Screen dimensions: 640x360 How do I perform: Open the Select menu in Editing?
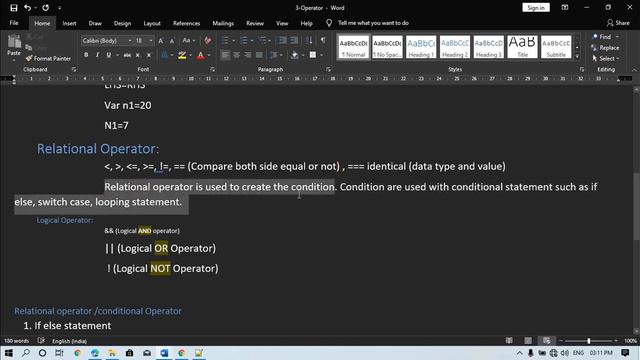coord(606,59)
